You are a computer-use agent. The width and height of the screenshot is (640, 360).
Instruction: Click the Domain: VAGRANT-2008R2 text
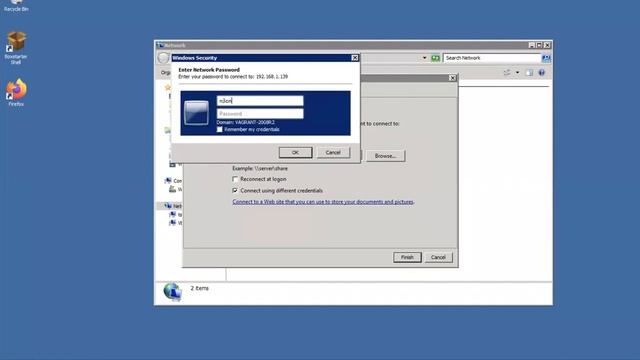[x=246, y=122]
